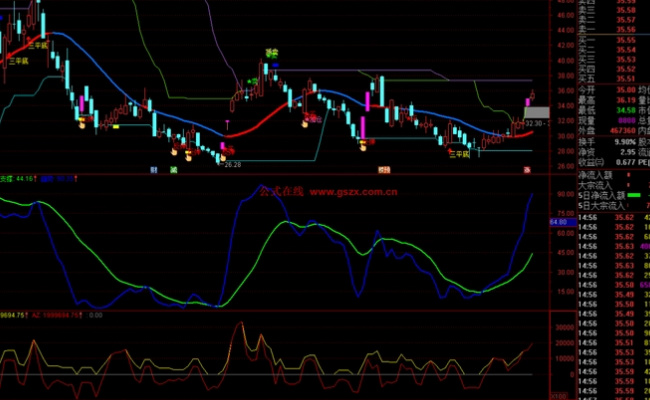Click the blue 64.80 axis value tag
Viewport: 650px width, 400px height.
(x=563, y=222)
